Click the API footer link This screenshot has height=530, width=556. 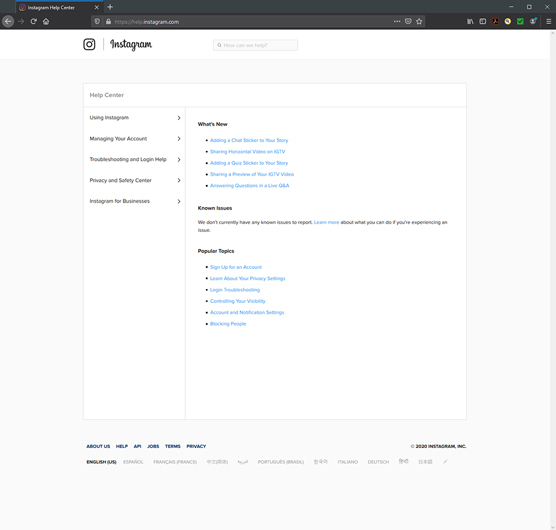[138, 446]
